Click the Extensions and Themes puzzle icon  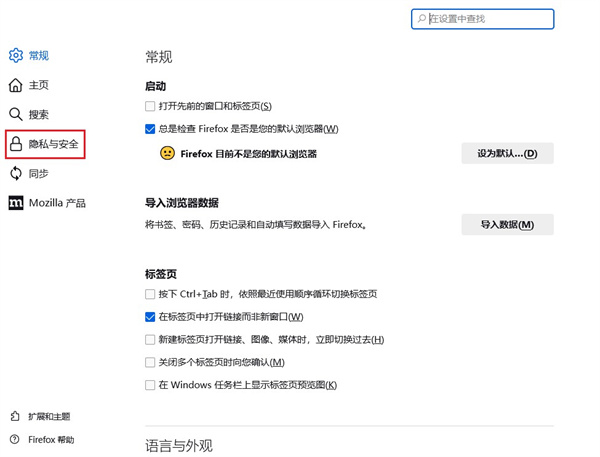pyautogui.click(x=15, y=416)
